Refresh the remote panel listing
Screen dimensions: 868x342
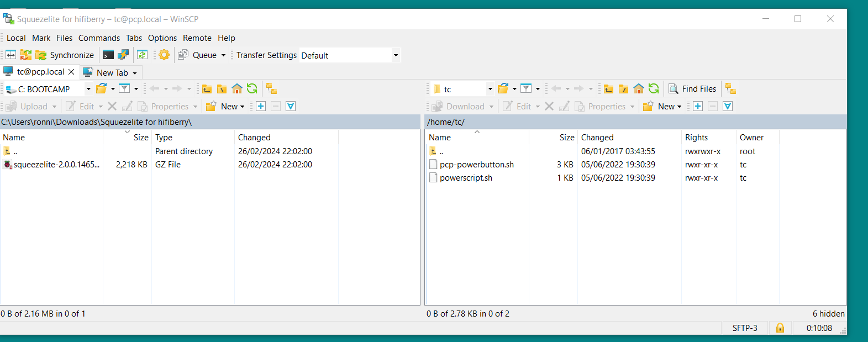pos(654,89)
